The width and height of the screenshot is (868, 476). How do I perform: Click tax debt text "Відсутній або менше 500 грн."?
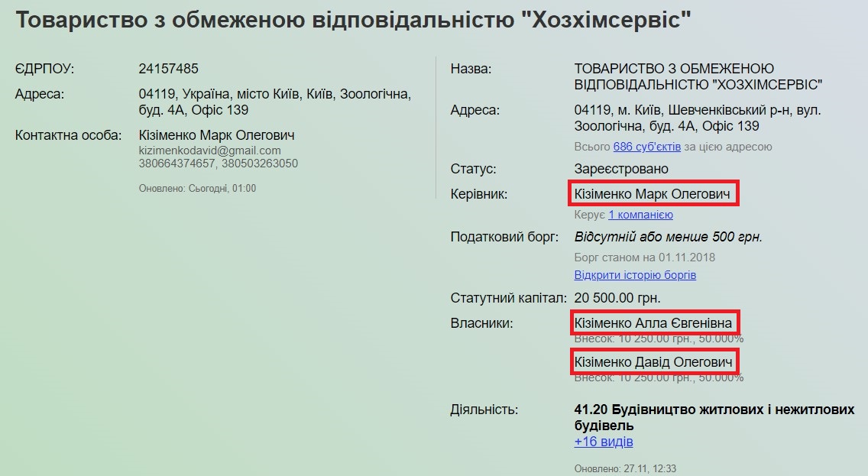pyautogui.click(x=668, y=237)
